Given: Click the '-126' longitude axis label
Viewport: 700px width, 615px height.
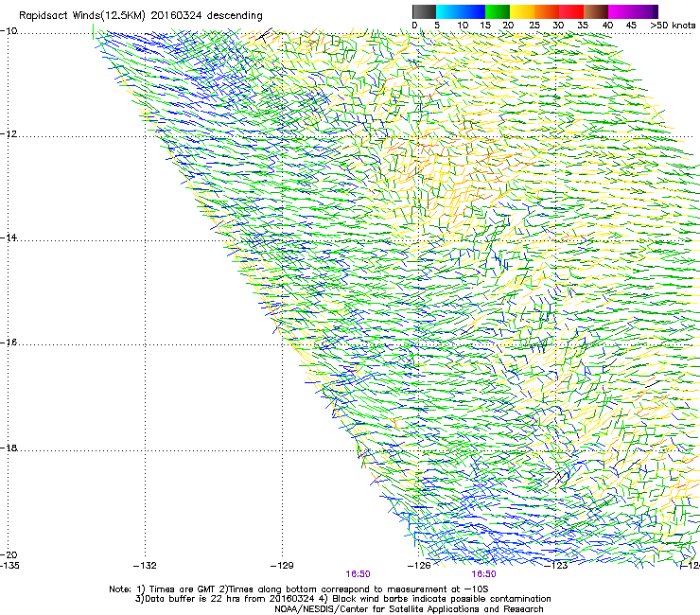Looking at the screenshot, I should tap(419, 566).
